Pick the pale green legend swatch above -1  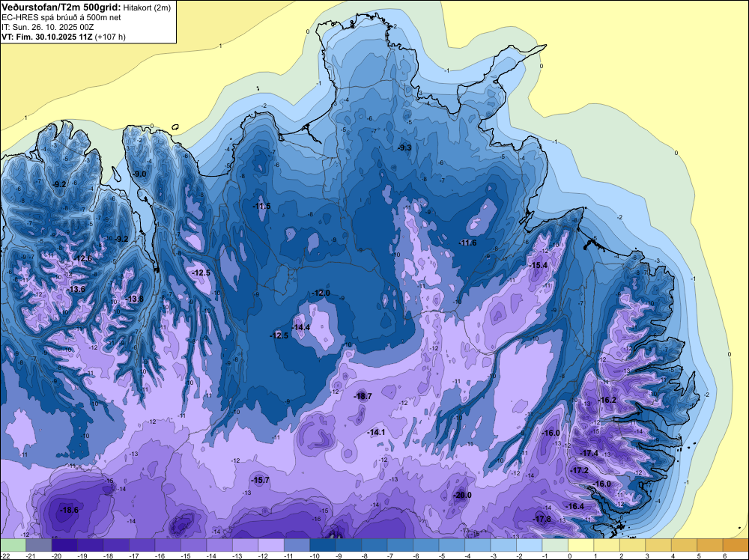point(554,545)
